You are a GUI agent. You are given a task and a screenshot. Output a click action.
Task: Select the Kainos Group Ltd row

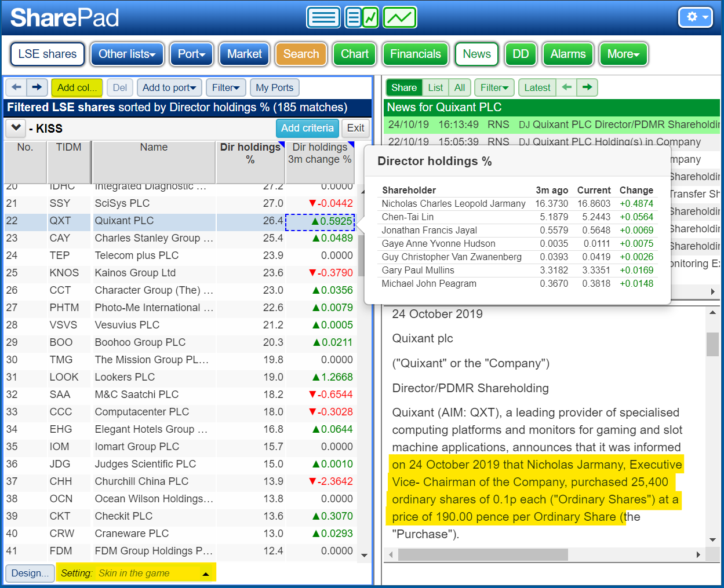(x=180, y=273)
